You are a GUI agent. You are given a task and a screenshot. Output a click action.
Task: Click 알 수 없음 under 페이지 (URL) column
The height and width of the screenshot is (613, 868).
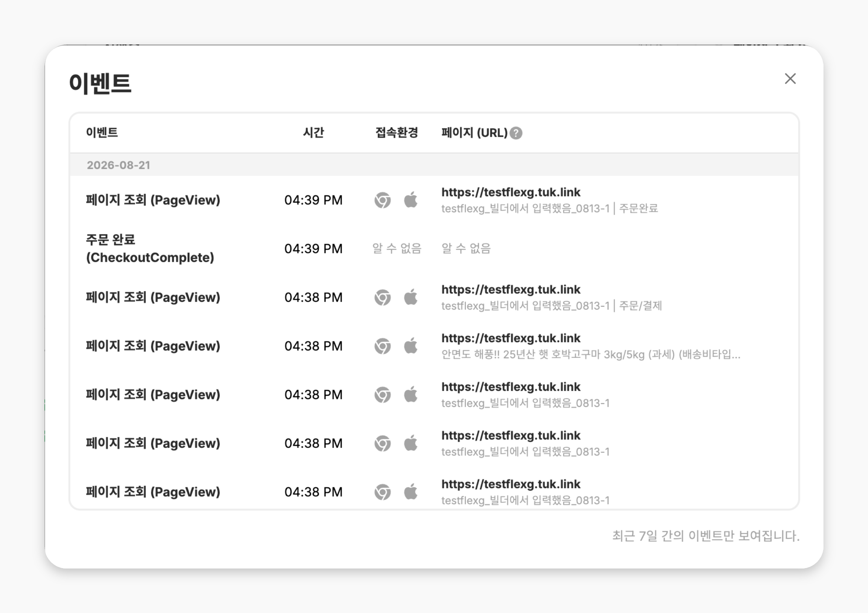tap(466, 248)
